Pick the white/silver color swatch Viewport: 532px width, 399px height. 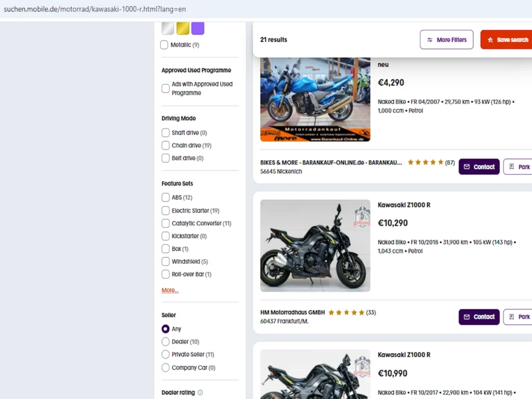tap(168, 28)
